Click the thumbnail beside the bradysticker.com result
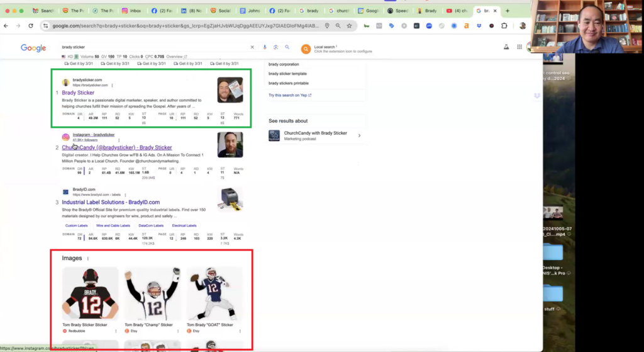Image resolution: width=644 pixels, height=352 pixels. (230, 90)
